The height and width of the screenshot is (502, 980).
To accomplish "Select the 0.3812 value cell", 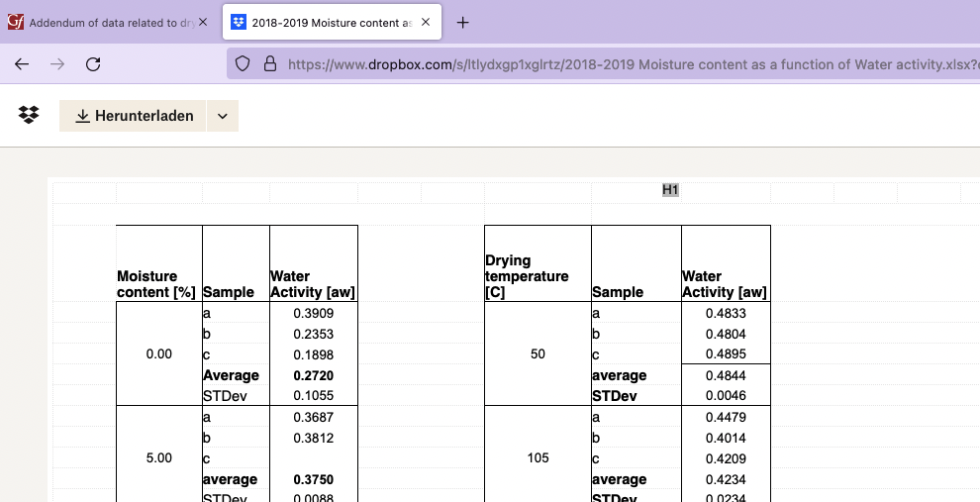I will pos(314,438).
